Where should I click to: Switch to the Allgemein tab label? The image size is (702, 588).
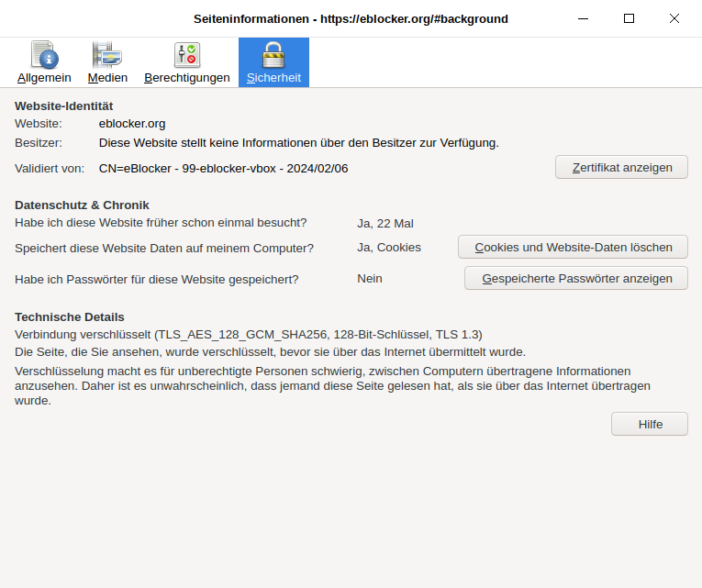coord(44,78)
